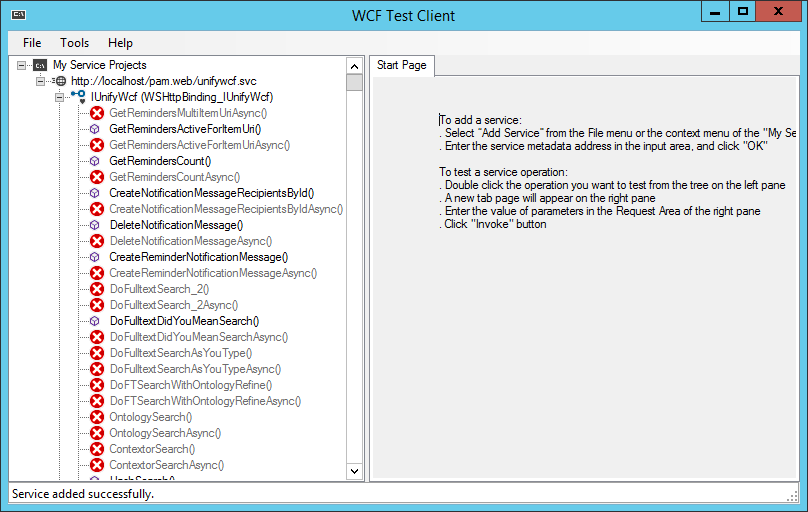The width and height of the screenshot is (808, 512).
Task: Click the operation icon beside CreateNotificationMessageRecipientsById()
Action: click(x=95, y=193)
